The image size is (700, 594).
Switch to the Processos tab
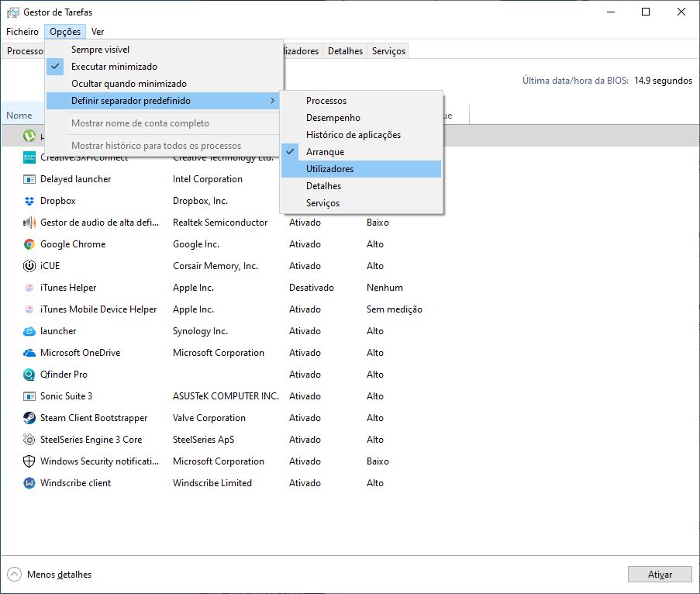point(24,51)
